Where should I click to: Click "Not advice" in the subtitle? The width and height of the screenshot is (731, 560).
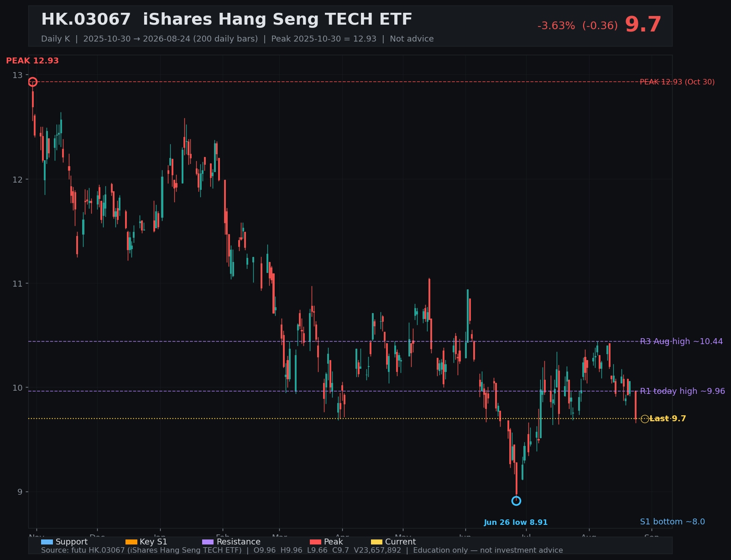(412, 39)
